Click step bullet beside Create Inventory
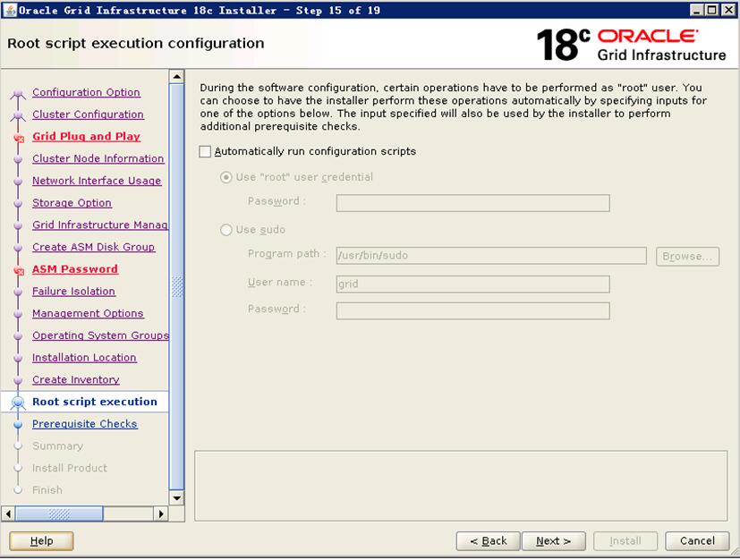The image size is (740, 560). click(x=18, y=380)
